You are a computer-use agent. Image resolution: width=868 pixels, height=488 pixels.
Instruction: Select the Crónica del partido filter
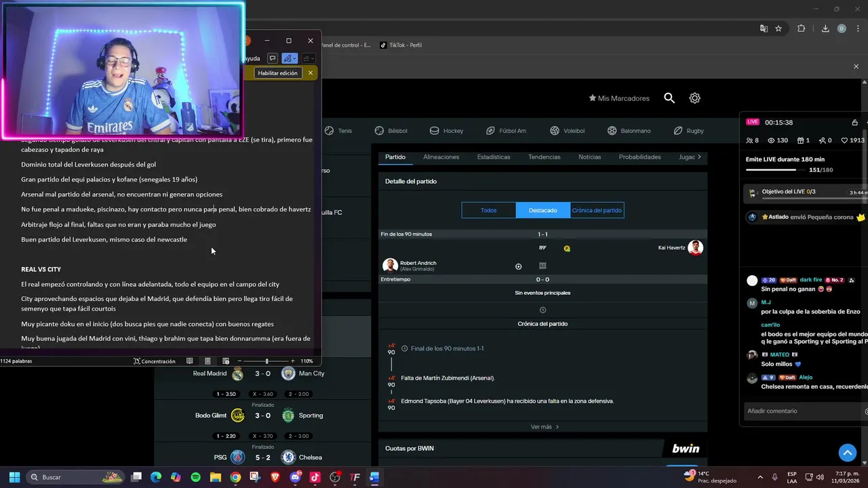tap(597, 210)
